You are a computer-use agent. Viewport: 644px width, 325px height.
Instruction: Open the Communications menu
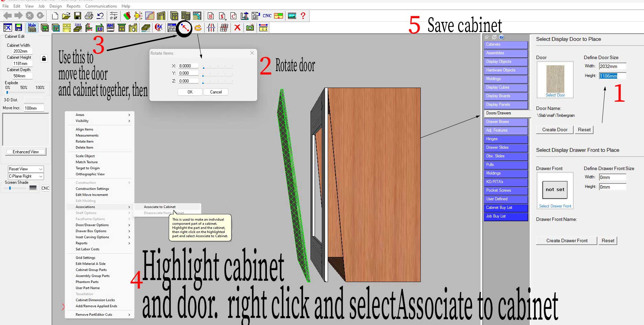point(101,6)
